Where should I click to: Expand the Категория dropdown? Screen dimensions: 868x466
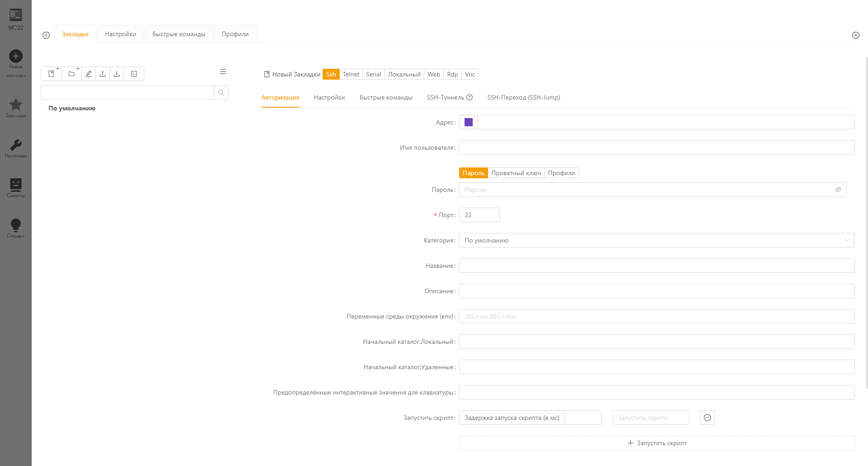click(x=656, y=240)
